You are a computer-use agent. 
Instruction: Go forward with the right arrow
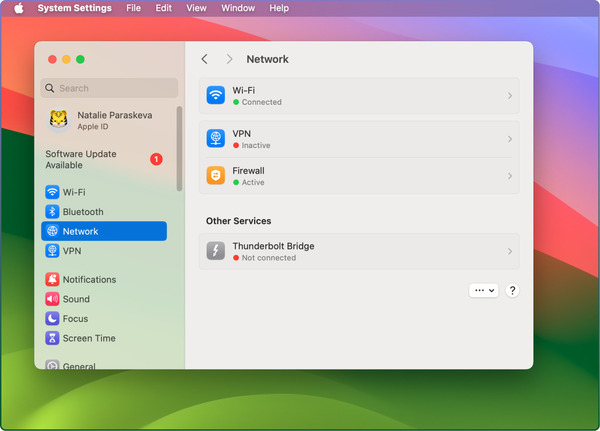(229, 59)
